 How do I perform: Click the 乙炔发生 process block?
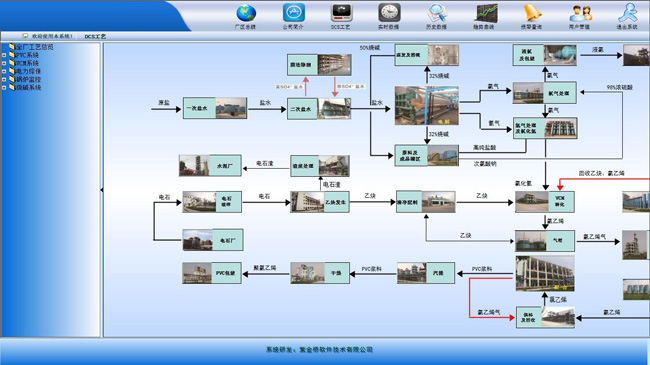click(320, 202)
